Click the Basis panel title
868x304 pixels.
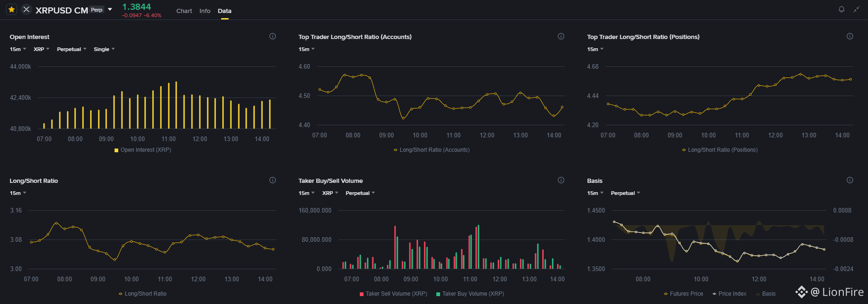(x=595, y=181)
